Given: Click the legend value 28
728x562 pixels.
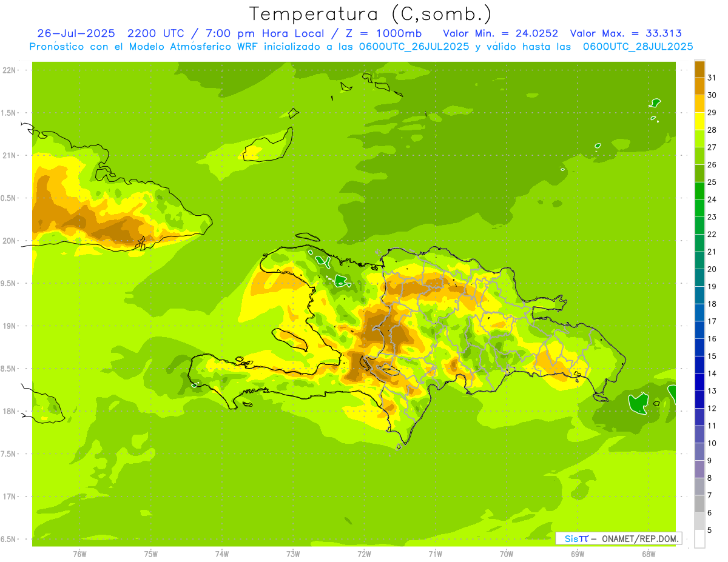Looking at the screenshot, I should click(712, 130).
